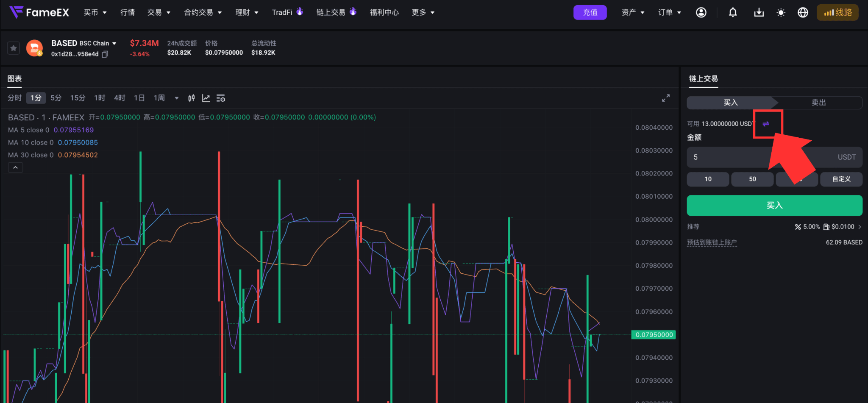Click the 金额 USDT amount input field
The height and width of the screenshot is (403, 868).
[x=775, y=157]
